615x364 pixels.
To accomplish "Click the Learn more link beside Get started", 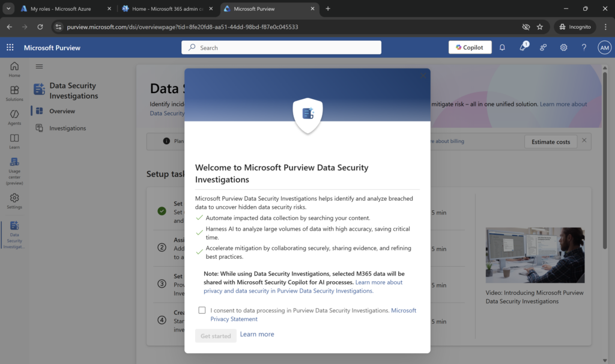I will click(257, 335).
